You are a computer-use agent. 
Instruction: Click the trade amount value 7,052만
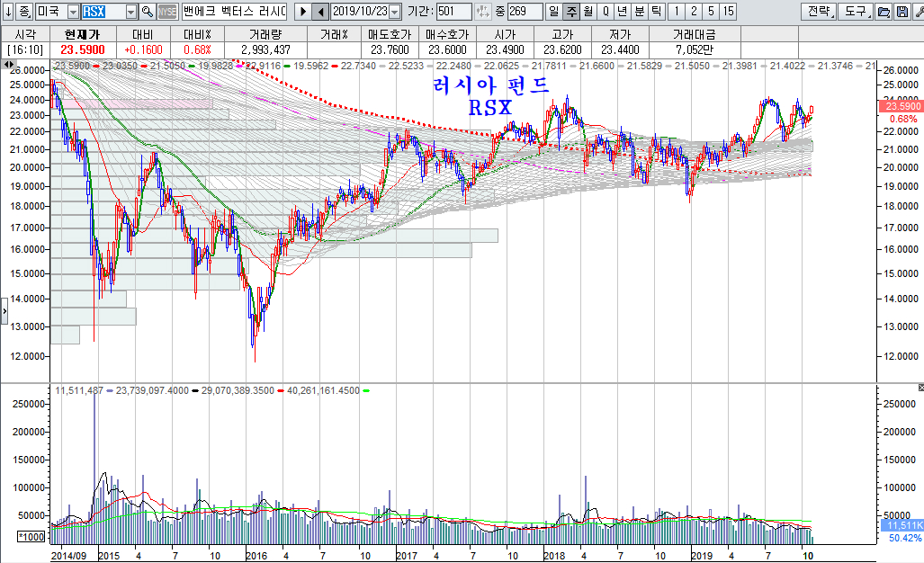[x=695, y=50]
